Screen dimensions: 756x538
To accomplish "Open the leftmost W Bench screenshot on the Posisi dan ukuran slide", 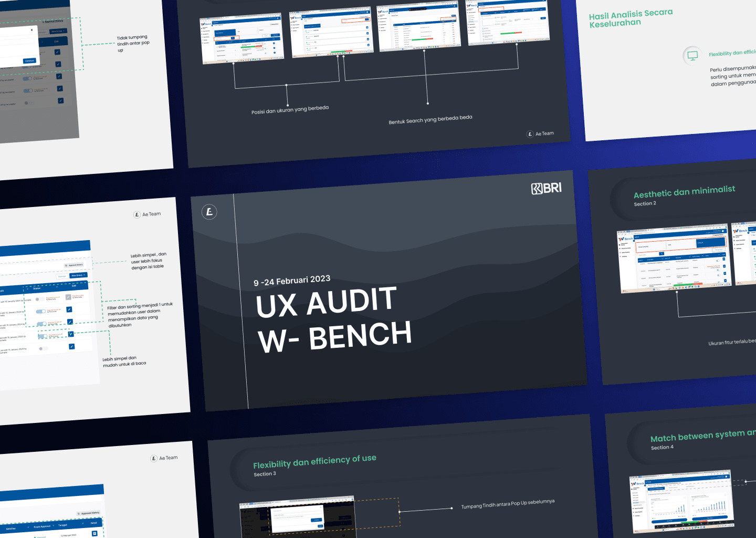I will [x=241, y=38].
